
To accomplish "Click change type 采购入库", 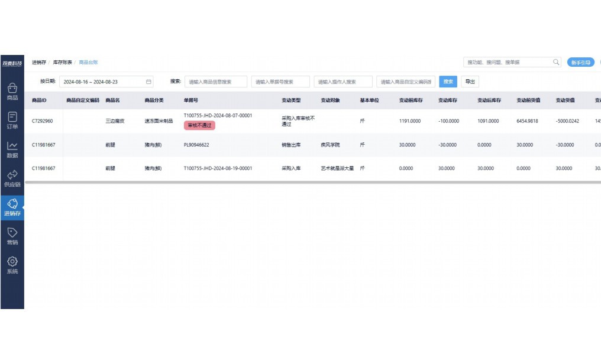I will [291, 168].
